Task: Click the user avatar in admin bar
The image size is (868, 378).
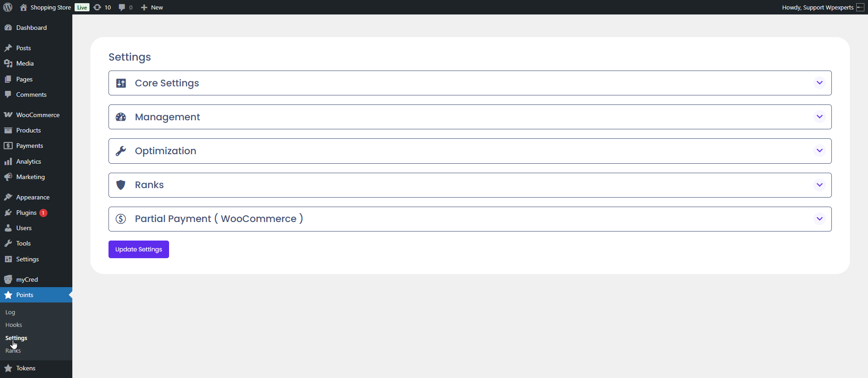Action: pyautogui.click(x=860, y=7)
